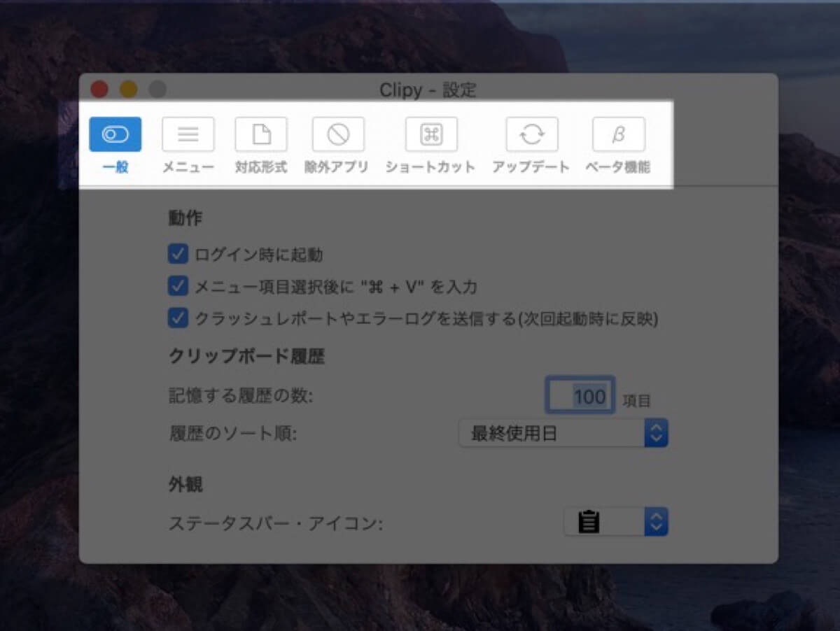Image resolution: width=840 pixels, height=631 pixels.
Task: Open the アップデート refresh icon
Action: pyautogui.click(x=532, y=134)
